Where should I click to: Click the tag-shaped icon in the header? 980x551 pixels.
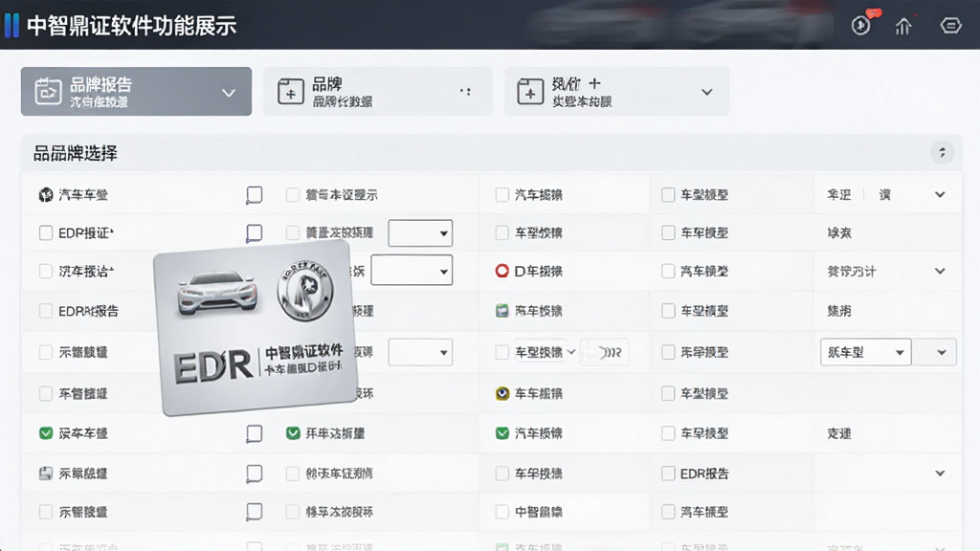coord(950,25)
